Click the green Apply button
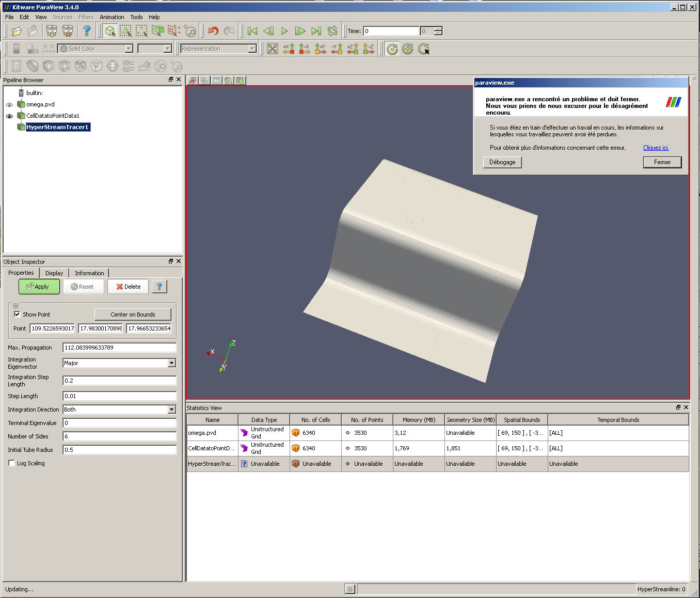Screen dimensions: 700x598 click(x=39, y=287)
